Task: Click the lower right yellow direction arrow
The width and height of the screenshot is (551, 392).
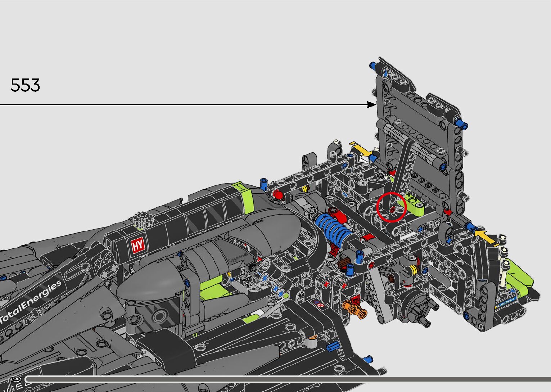Action: (484, 237)
